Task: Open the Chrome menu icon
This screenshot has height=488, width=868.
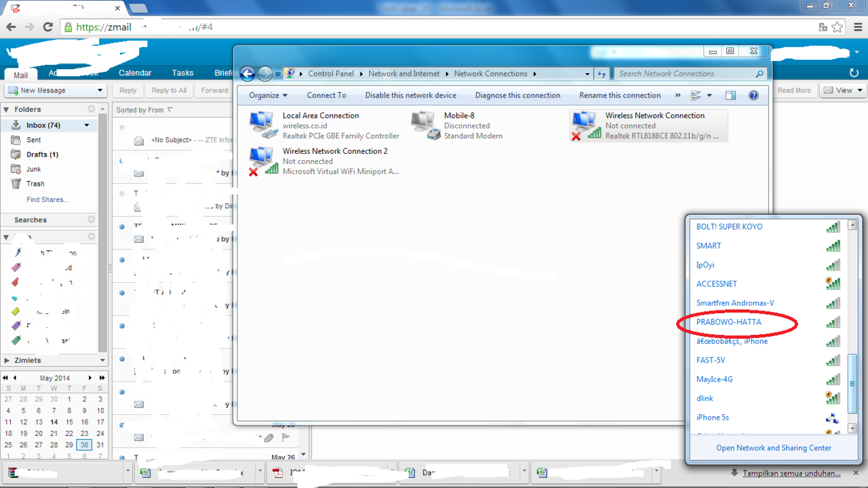Action: [x=856, y=27]
